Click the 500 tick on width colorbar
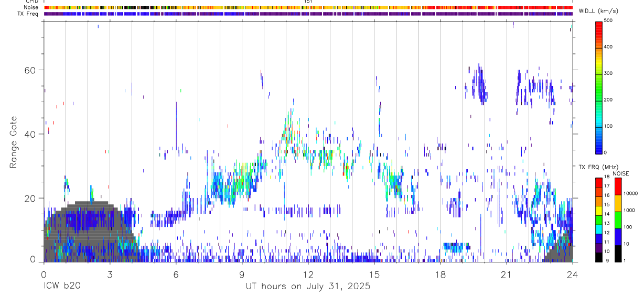Viewport: 644px width, 297px height. pyautogui.click(x=609, y=20)
